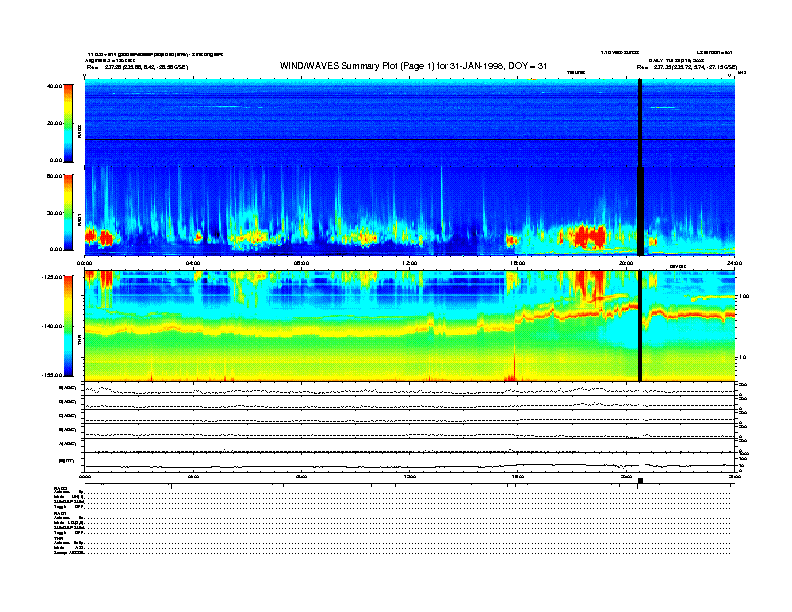
Task: Click the large red burst near 19:00 in RAD1
Action: pyautogui.click(x=588, y=236)
